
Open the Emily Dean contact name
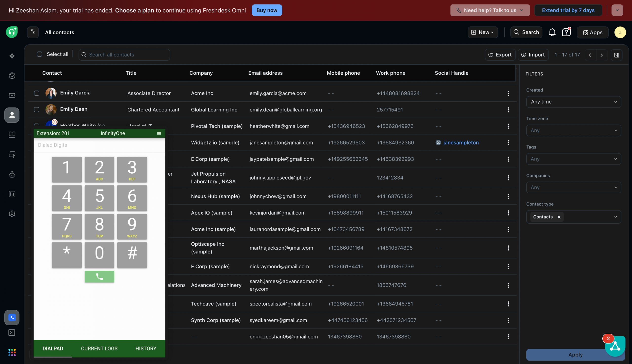pos(74,109)
